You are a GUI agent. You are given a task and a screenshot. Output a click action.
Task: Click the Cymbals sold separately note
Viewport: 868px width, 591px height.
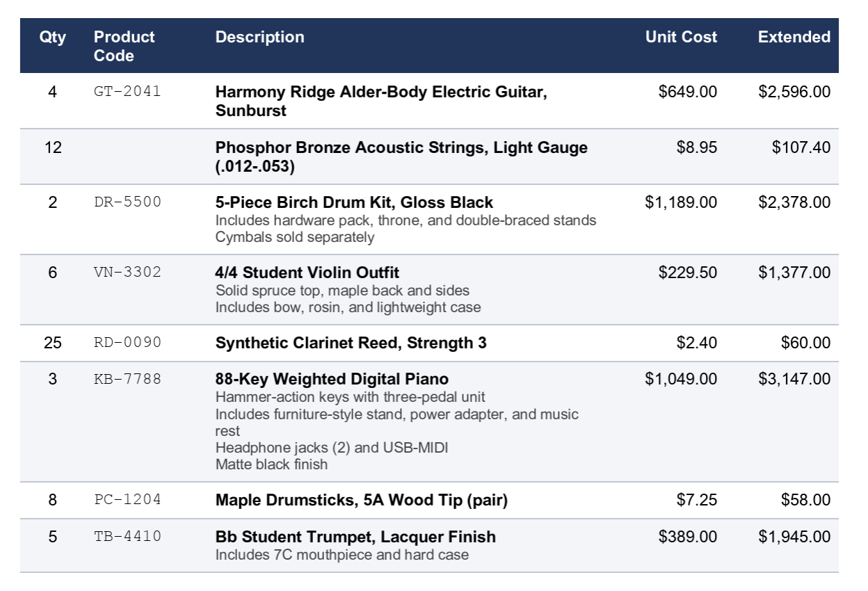click(295, 237)
